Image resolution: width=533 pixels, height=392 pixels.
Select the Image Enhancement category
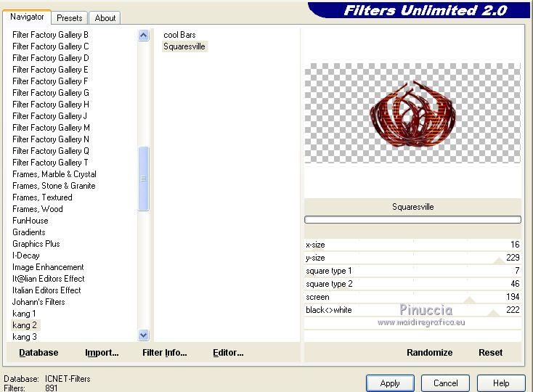(x=48, y=267)
